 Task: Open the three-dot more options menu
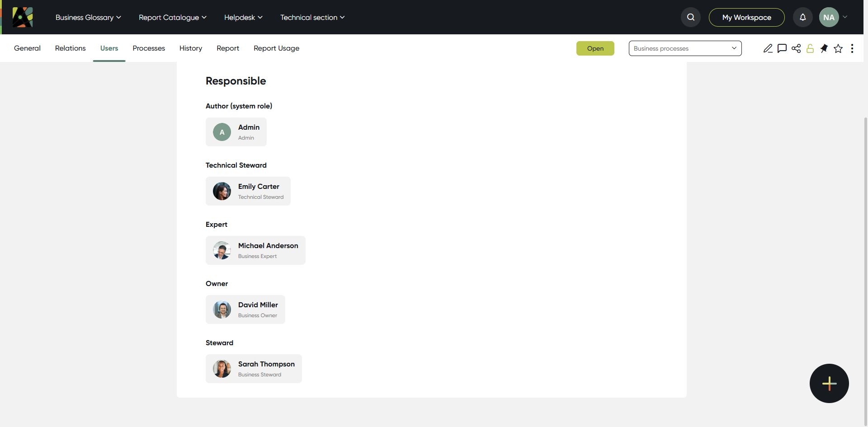point(852,48)
